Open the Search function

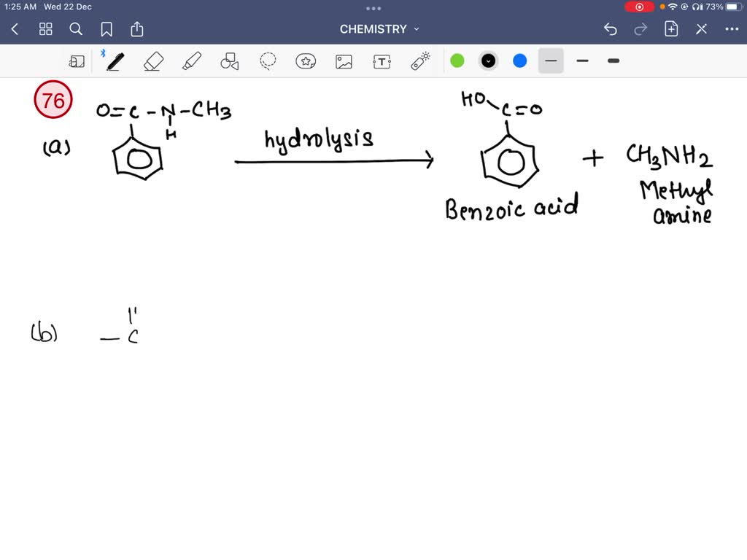click(76, 29)
